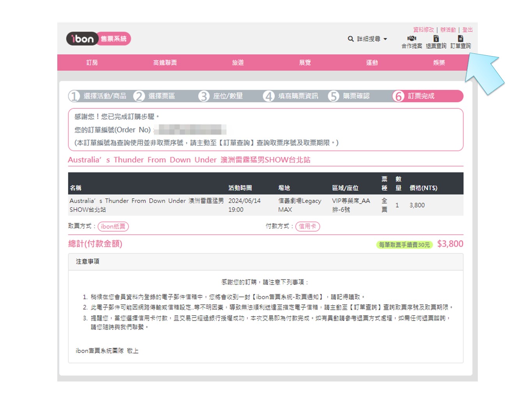532x399 pixels.
Task: Click the 價格(NT$) column header
Action: click(423, 188)
